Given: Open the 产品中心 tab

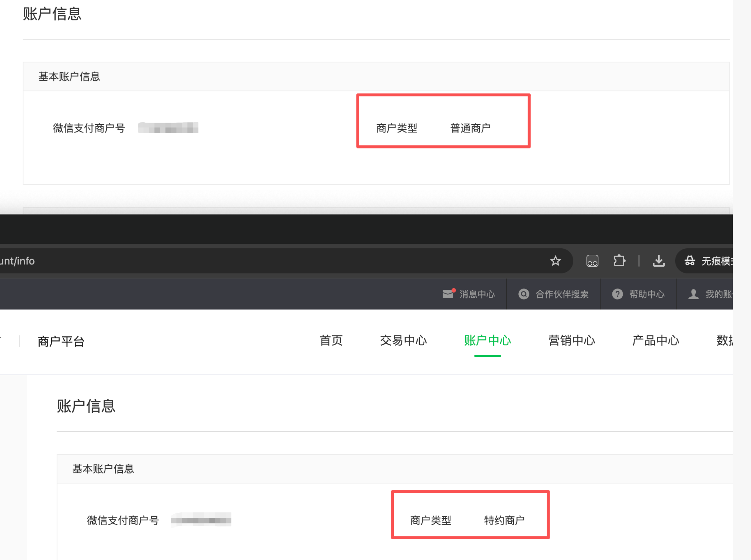Looking at the screenshot, I should (655, 340).
